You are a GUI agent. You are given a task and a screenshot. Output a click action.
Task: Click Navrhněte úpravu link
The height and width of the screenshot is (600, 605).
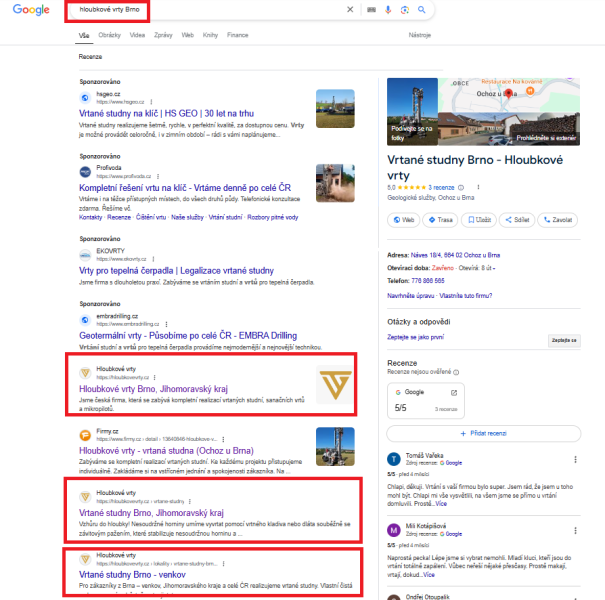pyautogui.click(x=410, y=296)
